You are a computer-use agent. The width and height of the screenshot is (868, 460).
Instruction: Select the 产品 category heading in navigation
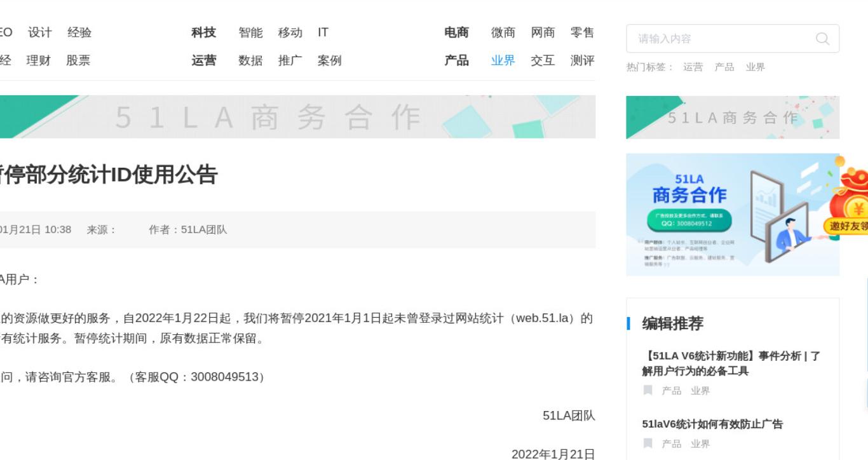[x=456, y=60]
